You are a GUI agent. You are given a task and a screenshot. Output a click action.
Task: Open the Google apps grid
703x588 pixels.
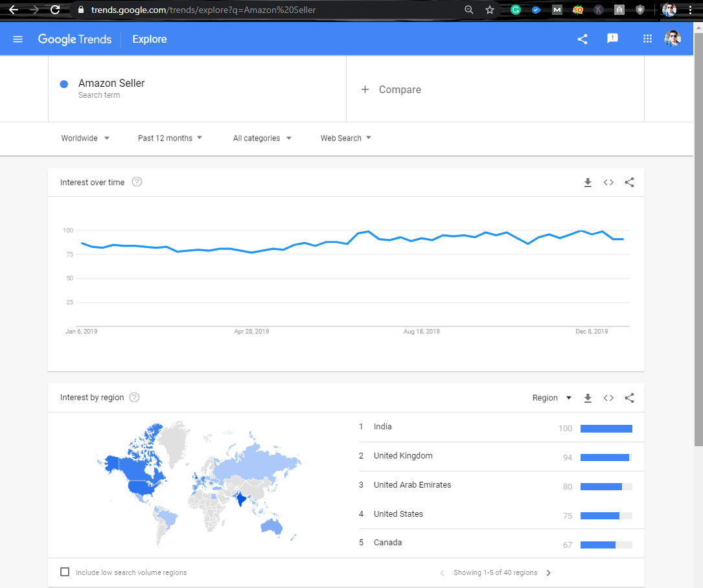click(x=647, y=39)
